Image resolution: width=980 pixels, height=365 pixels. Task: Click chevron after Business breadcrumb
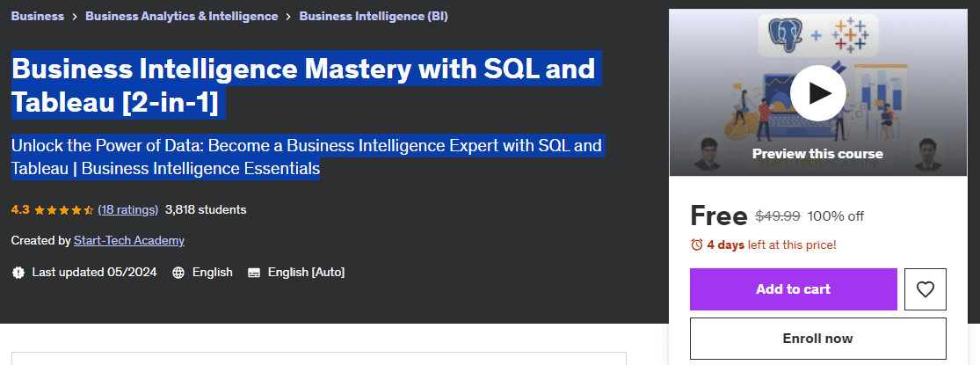pos(75,17)
